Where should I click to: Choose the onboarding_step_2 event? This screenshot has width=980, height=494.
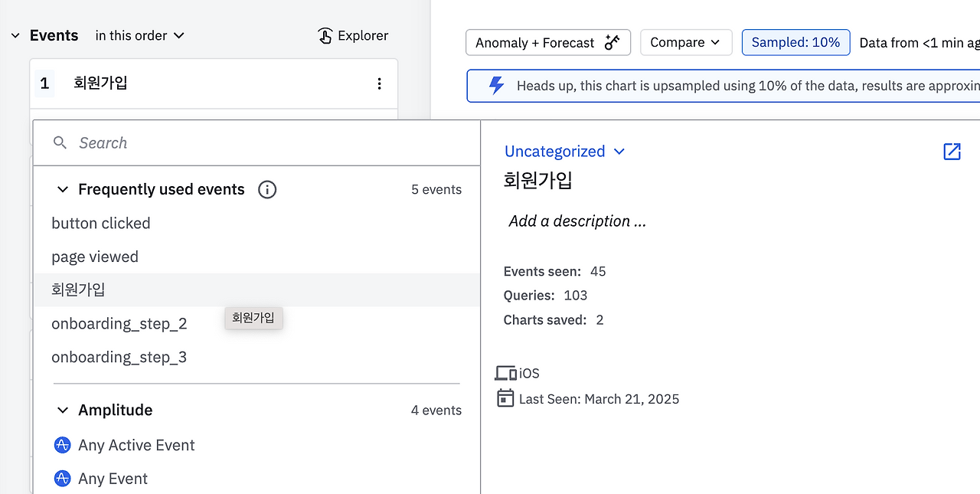pyautogui.click(x=119, y=324)
